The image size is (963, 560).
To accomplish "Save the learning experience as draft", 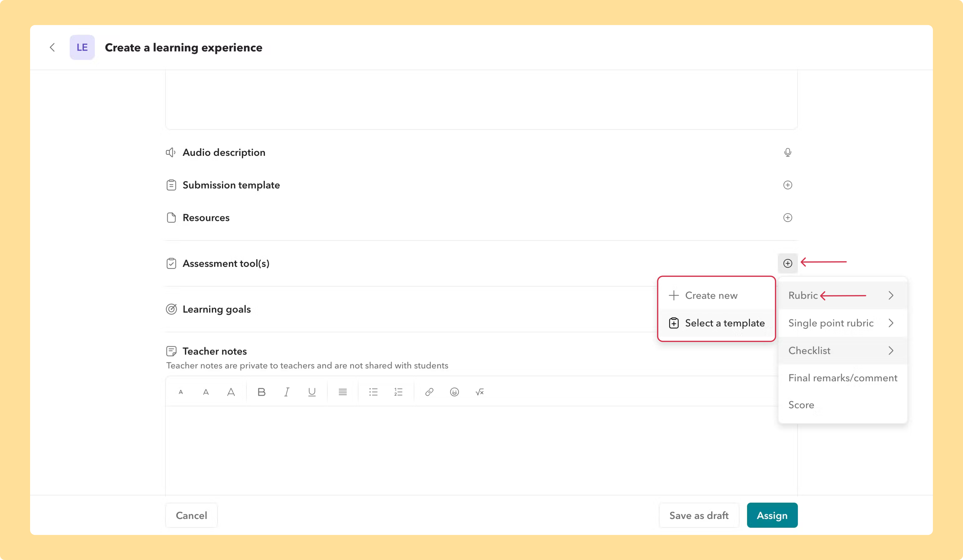I will [x=699, y=515].
